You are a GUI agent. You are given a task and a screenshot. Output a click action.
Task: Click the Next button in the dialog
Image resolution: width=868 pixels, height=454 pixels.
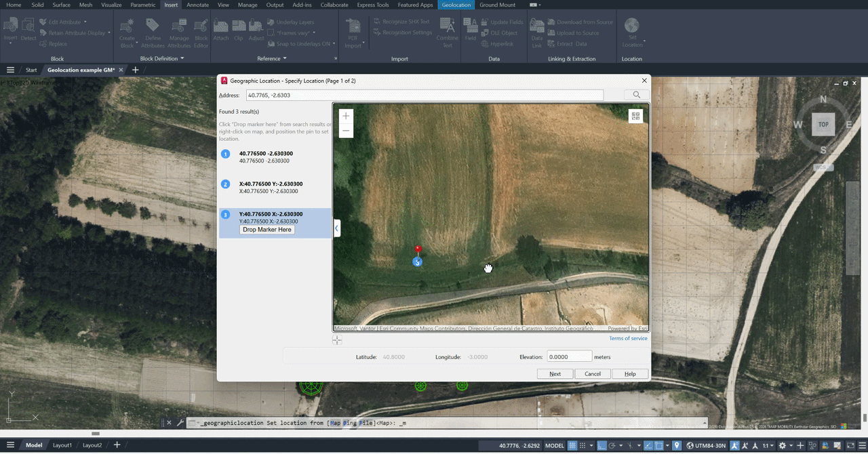(x=555, y=373)
